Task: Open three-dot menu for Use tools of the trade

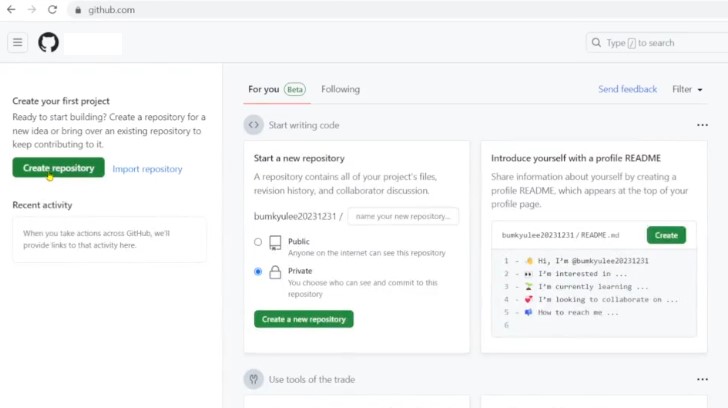Action: coord(702,379)
